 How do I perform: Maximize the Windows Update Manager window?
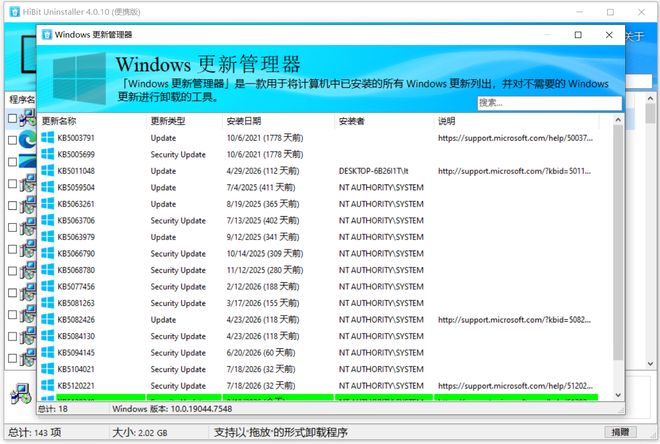point(578,35)
